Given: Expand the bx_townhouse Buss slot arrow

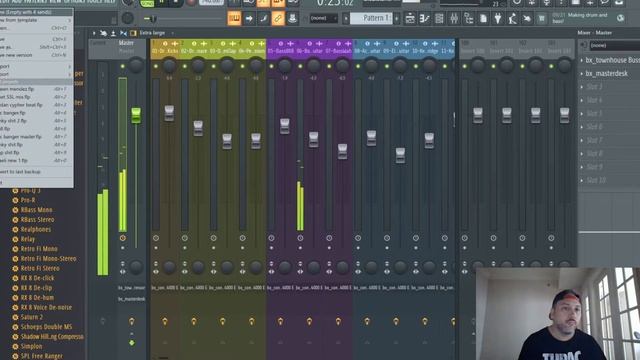Looking at the screenshot, I should [582, 60].
